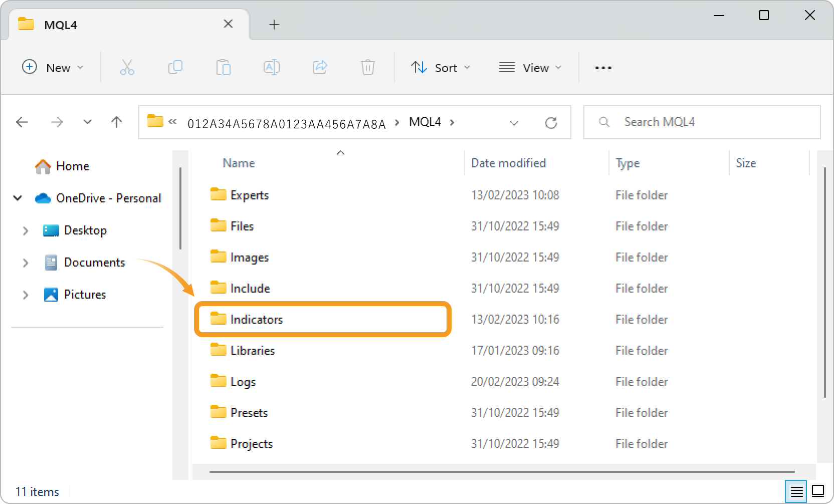Go forward with the right arrow
The height and width of the screenshot is (504, 834).
tap(57, 122)
